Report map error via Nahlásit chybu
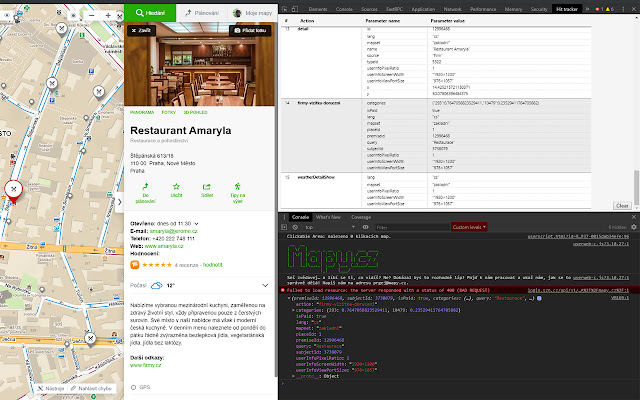The height and width of the screenshot is (400, 640). point(91,389)
